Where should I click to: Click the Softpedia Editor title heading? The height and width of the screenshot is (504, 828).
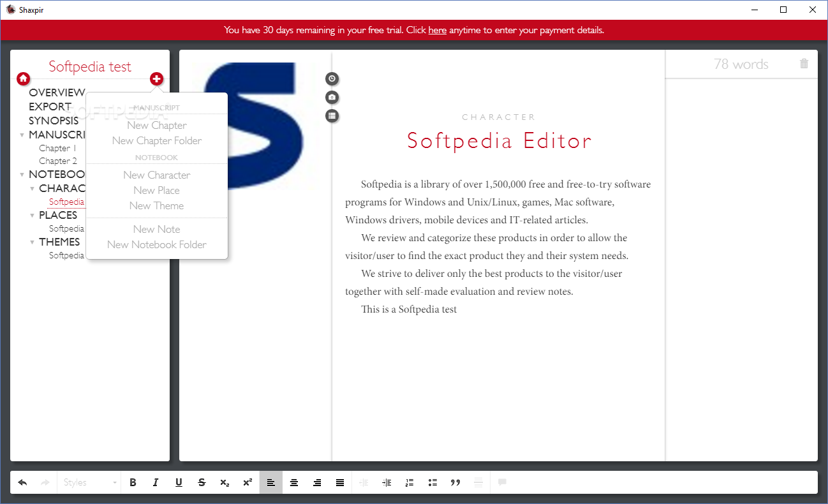(x=499, y=140)
